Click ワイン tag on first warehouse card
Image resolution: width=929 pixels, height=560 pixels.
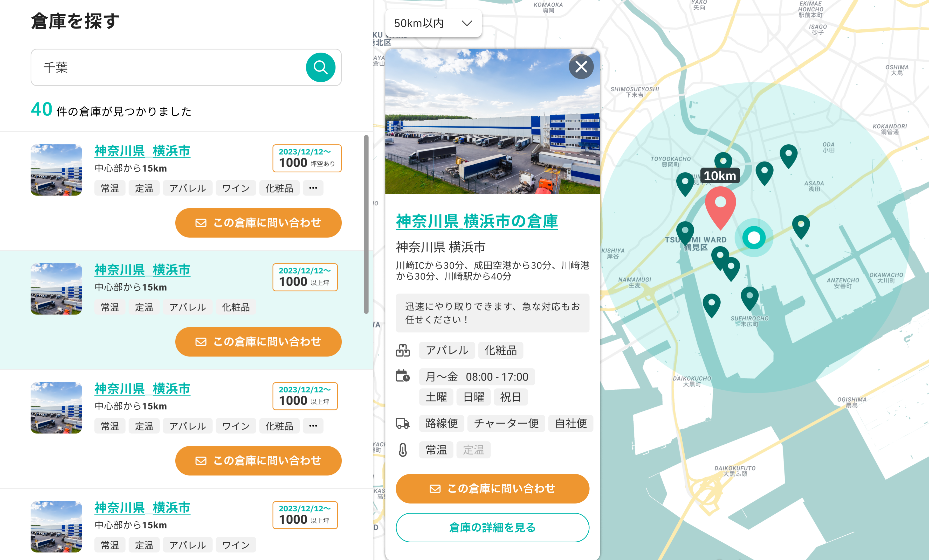[x=236, y=188]
